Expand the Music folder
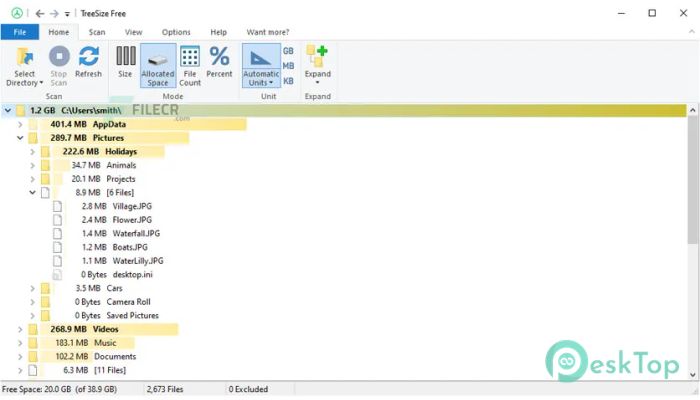This screenshot has height=400, width=700. click(x=20, y=343)
